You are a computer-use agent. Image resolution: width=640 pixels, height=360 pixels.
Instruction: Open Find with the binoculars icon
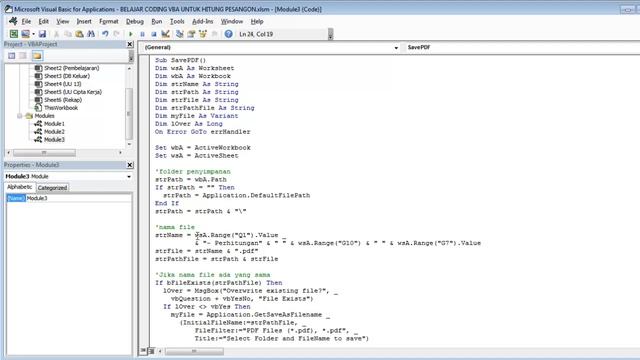pyautogui.click(x=91, y=34)
